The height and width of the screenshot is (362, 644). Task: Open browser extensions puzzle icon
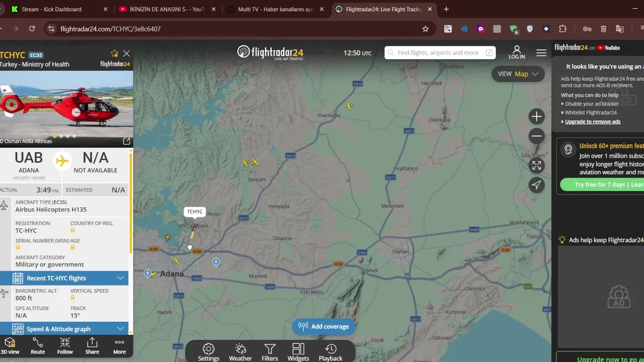click(562, 29)
